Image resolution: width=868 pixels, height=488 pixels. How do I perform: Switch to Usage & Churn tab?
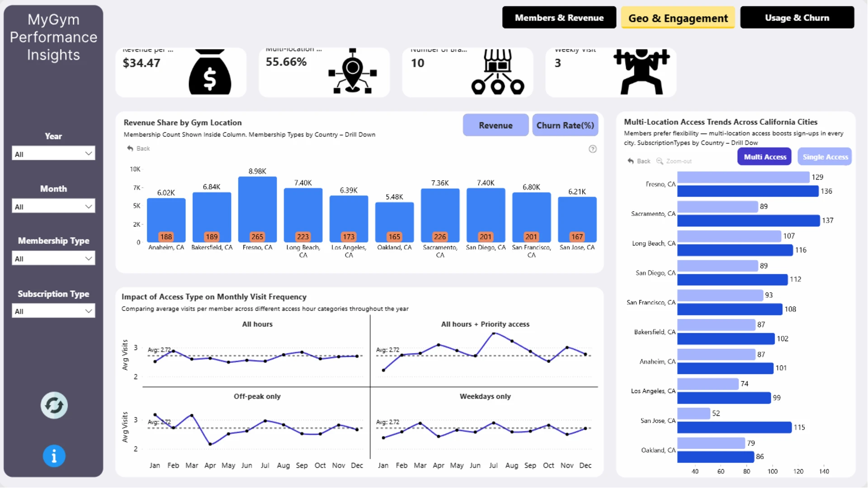pyautogui.click(x=797, y=18)
